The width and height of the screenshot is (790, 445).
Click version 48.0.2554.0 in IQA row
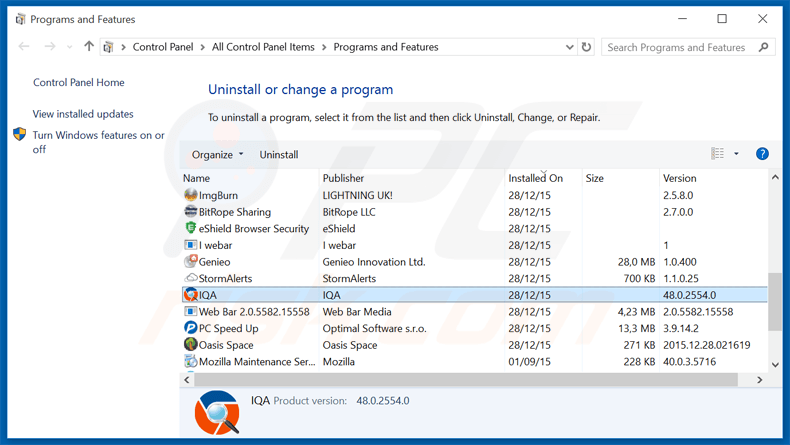(x=689, y=295)
